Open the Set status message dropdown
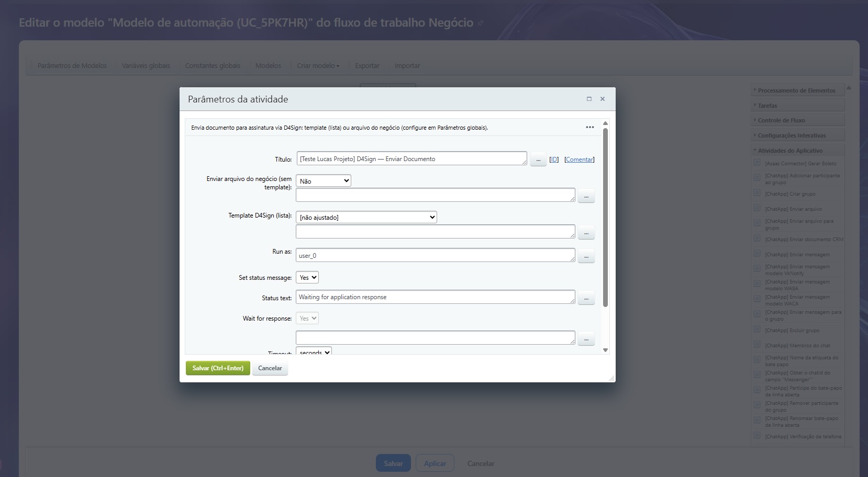The image size is (868, 477). [x=307, y=277]
